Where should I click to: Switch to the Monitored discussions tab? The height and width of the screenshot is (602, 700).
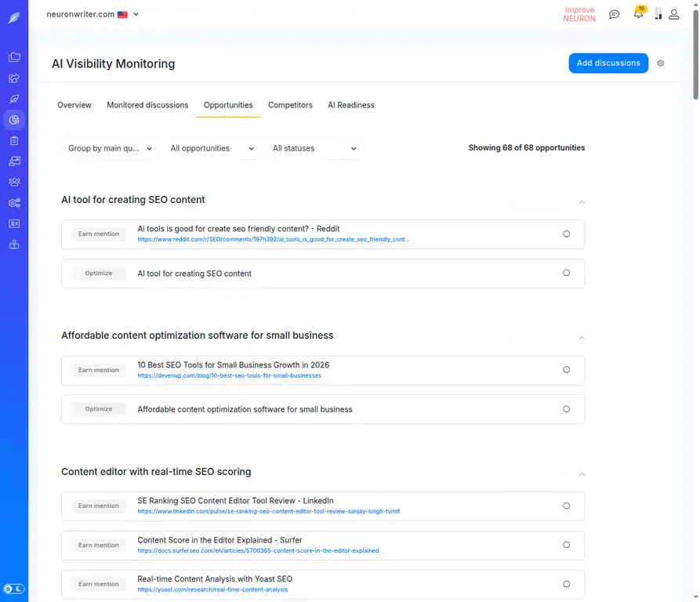(147, 105)
